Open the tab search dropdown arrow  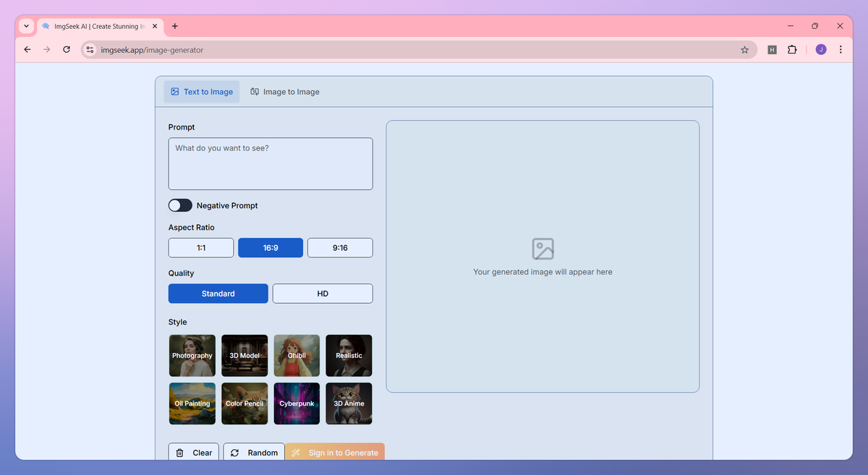[x=27, y=26]
